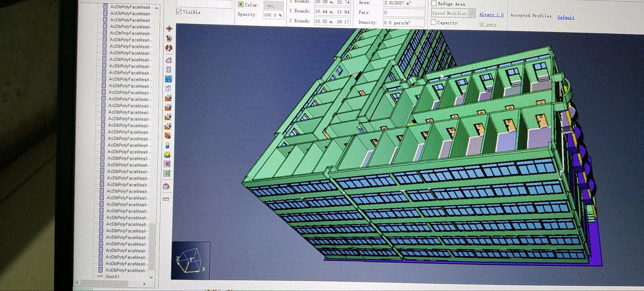Enable the Capacity checkbox
Image resolution: width=644 pixels, height=291 pixels.
coord(433,22)
